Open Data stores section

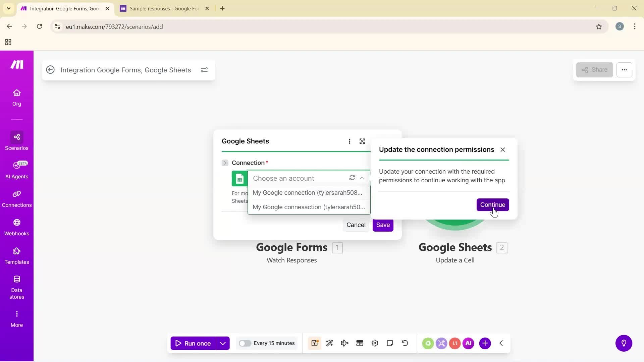(16, 286)
